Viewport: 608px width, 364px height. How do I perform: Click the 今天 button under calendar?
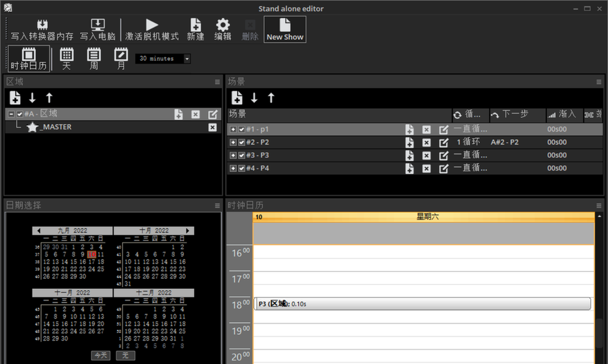[100, 355]
